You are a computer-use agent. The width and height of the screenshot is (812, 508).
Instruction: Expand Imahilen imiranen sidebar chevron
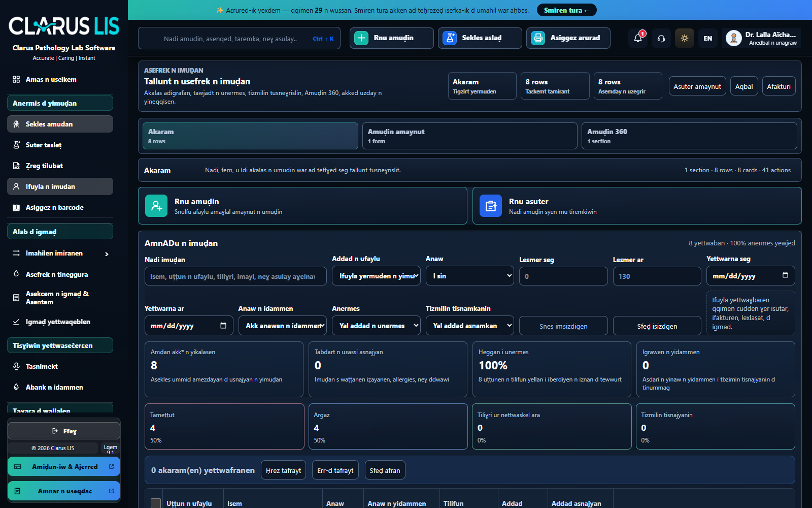click(107, 254)
